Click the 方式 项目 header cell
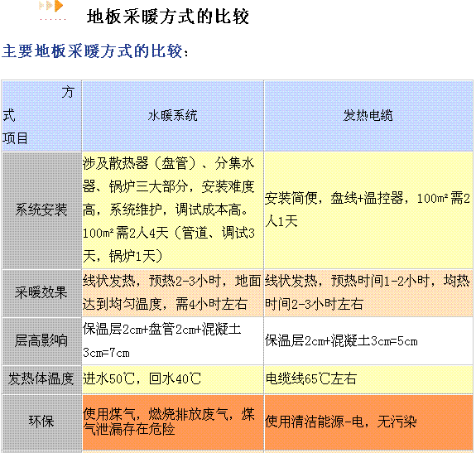 point(41,116)
